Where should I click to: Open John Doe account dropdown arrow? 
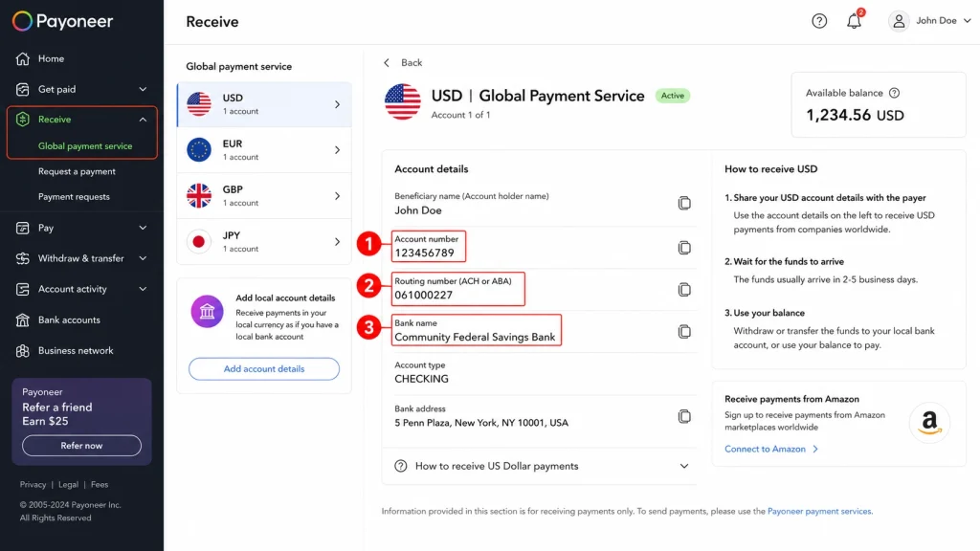coord(967,21)
